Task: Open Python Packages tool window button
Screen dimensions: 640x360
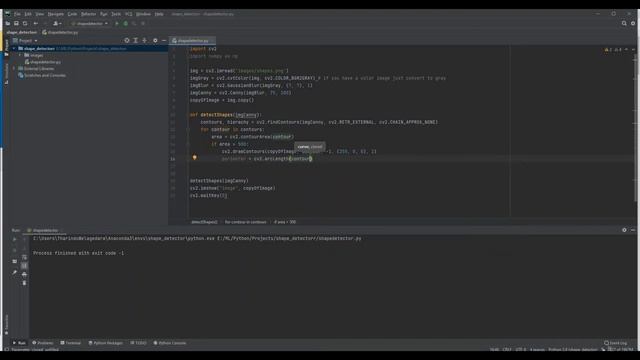Action: [x=106, y=343]
